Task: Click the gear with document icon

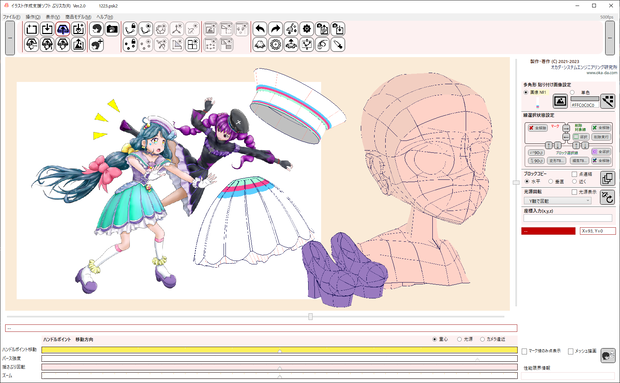Action: click(x=322, y=29)
